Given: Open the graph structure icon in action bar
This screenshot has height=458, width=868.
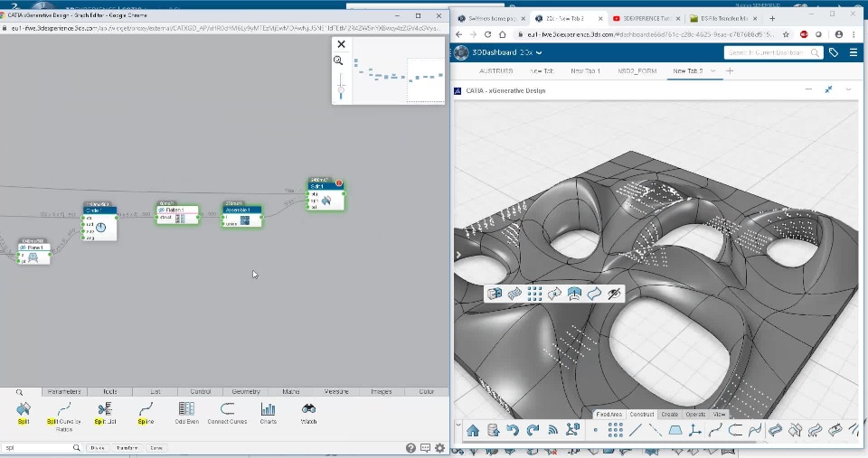Looking at the screenshot, I should pyautogui.click(x=573, y=430).
